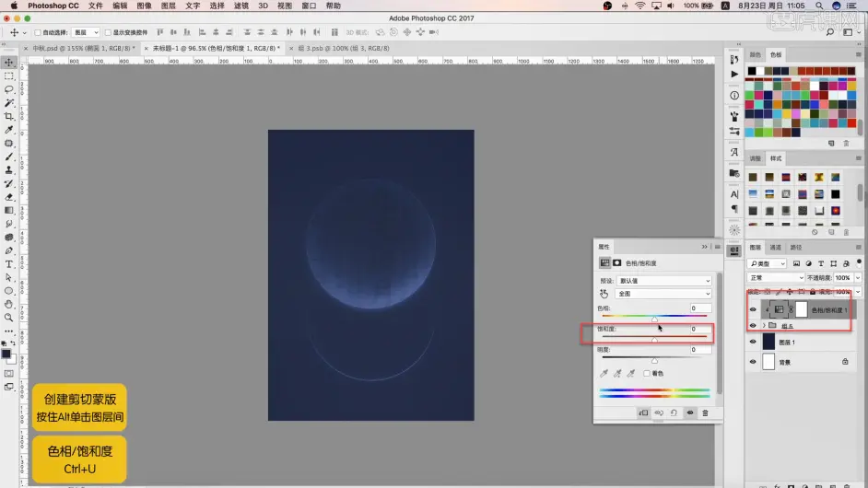Screen dimensions: 868x488
Task: Toggle the 显示变换控件 checkbox
Action: pyautogui.click(x=108, y=32)
